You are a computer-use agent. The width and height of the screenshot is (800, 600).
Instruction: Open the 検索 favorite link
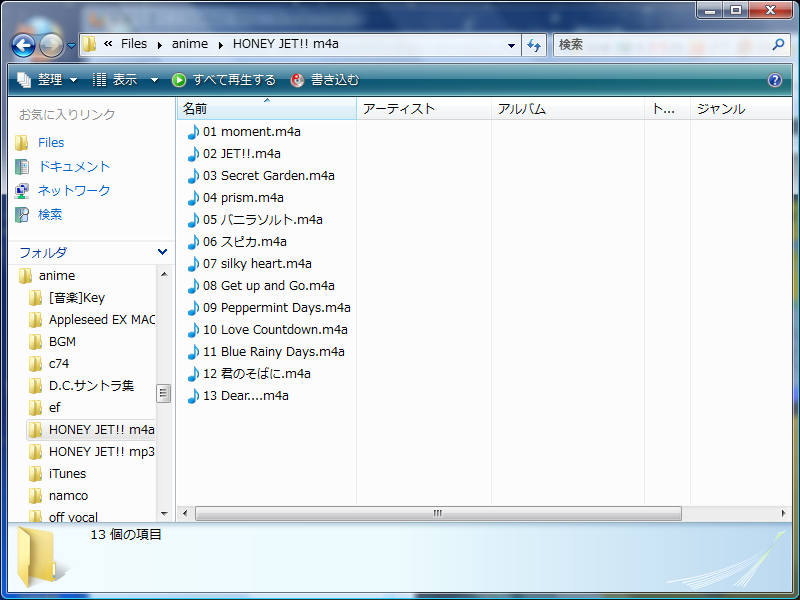[x=50, y=214]
